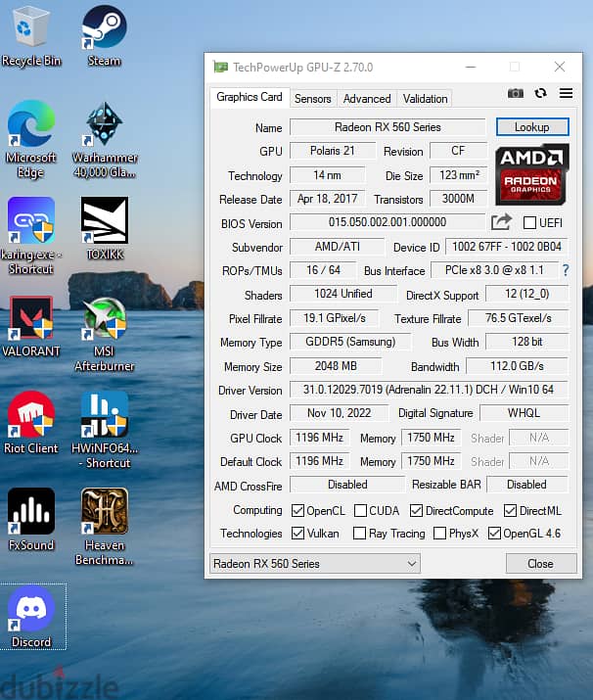Viewport: 593px width, 700px height.
Task: Click the GPU-Z title bar app icon
Action: pyautogui.click(x=220, y=68)
